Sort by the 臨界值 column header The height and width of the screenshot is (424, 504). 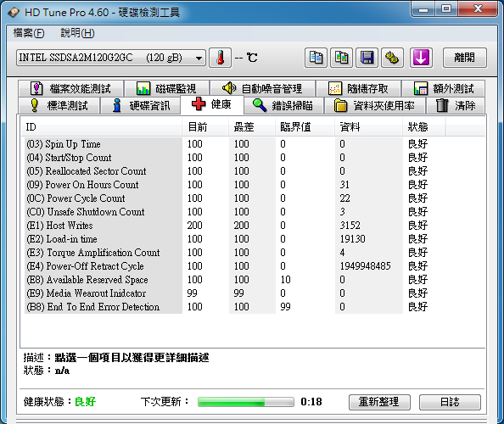pyautogui.click(x=305, y=127)
